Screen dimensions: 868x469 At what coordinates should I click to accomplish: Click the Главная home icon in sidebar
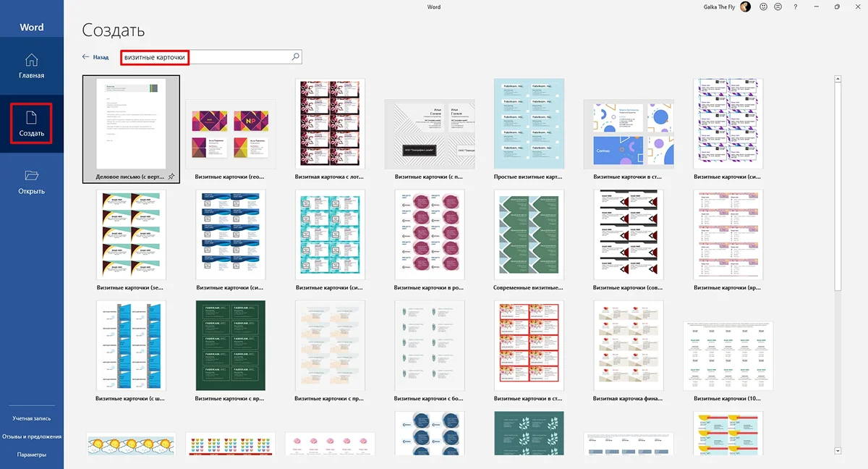pos(31,60)
